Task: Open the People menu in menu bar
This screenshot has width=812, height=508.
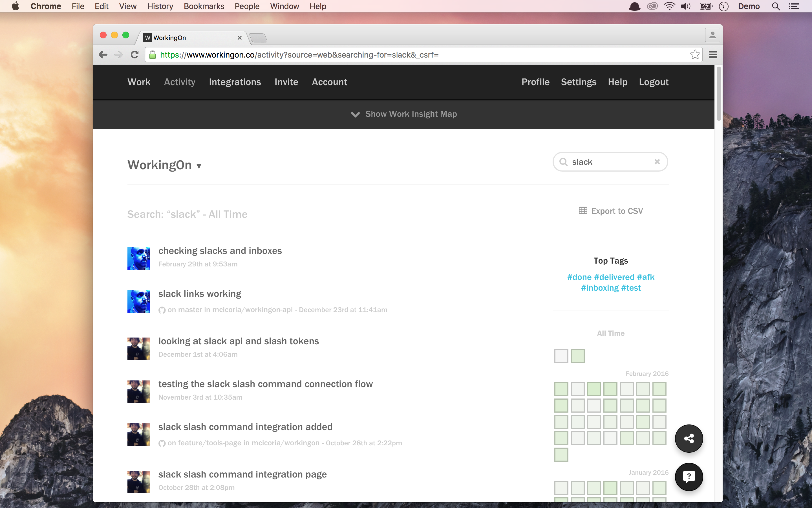Action: (247, 6)
